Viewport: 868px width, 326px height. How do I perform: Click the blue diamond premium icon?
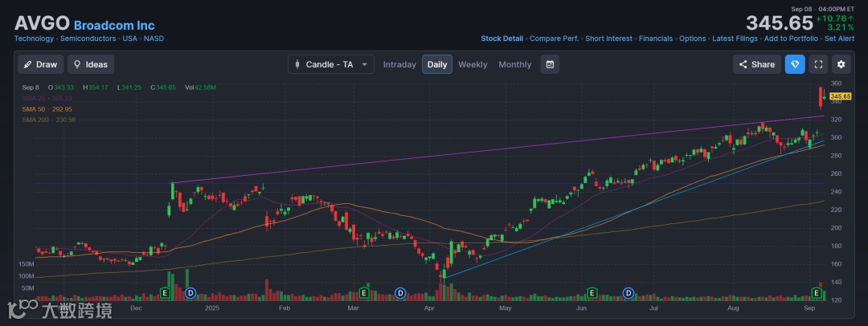point(795,64)
